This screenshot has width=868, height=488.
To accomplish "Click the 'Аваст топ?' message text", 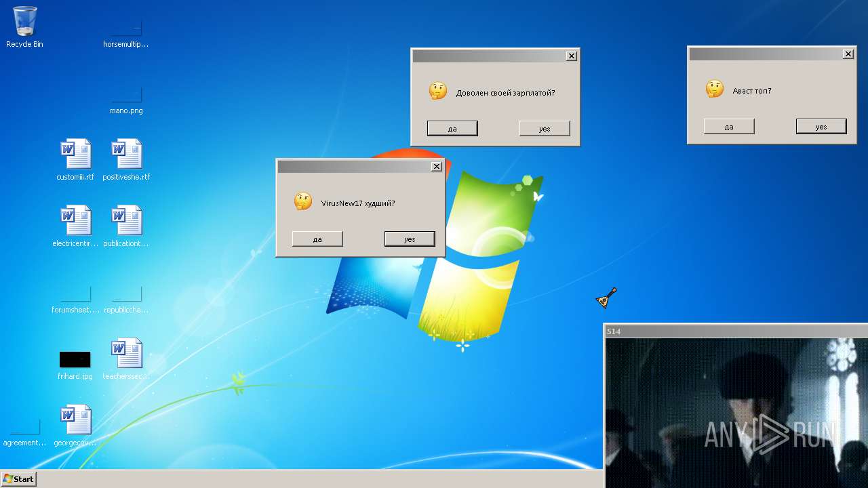I will click(x=752, y=91).
